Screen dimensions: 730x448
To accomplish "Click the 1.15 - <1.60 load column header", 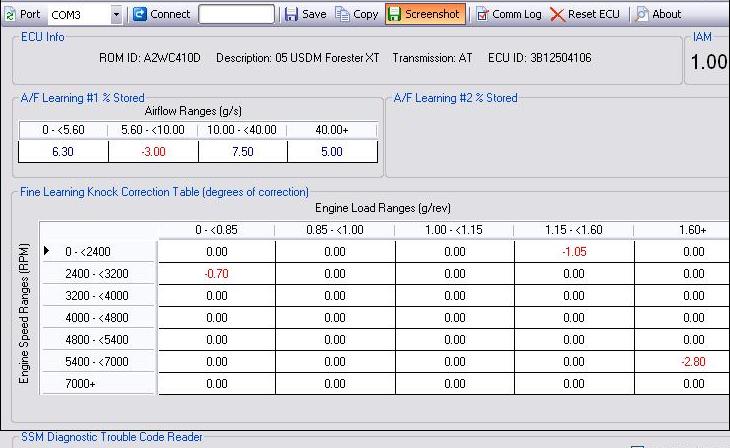I will click(x=574, y=231).
